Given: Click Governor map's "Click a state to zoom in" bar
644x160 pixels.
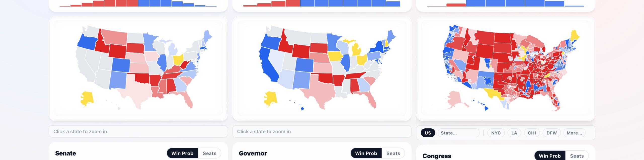Looking at the screenshot, I should (322, 131).
